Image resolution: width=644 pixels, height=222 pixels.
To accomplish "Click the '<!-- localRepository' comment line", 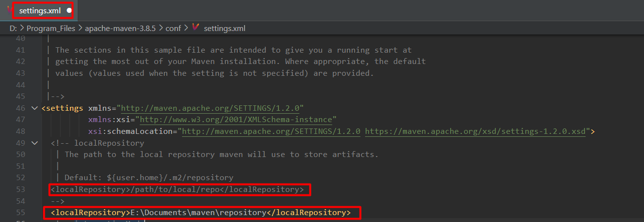I will 97,143.
